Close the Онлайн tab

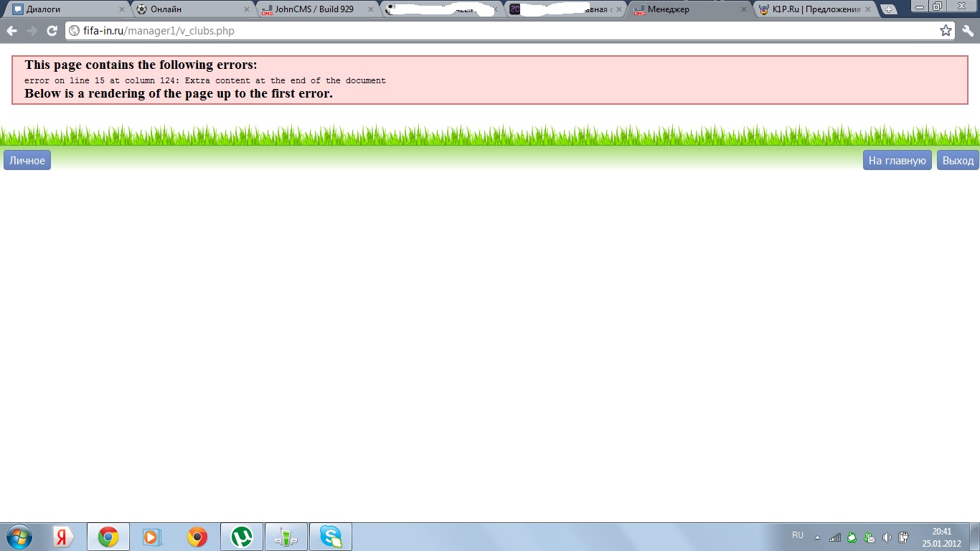pyautogui.click(x=246, y=9)
